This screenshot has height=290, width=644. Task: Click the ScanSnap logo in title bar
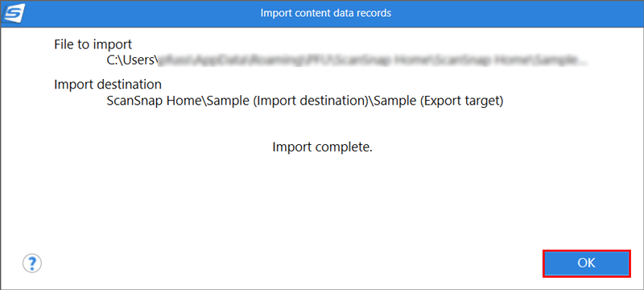point(14,13)
